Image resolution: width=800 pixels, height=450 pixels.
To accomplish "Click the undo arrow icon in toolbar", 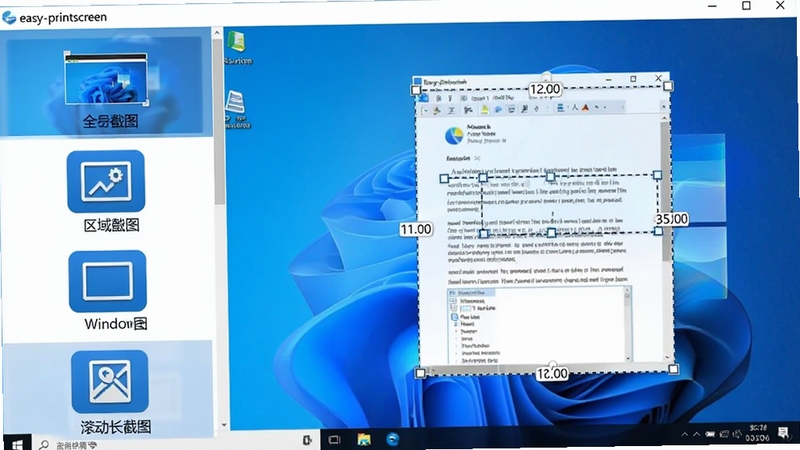I will pyautogui.click(x=596, y=107).
